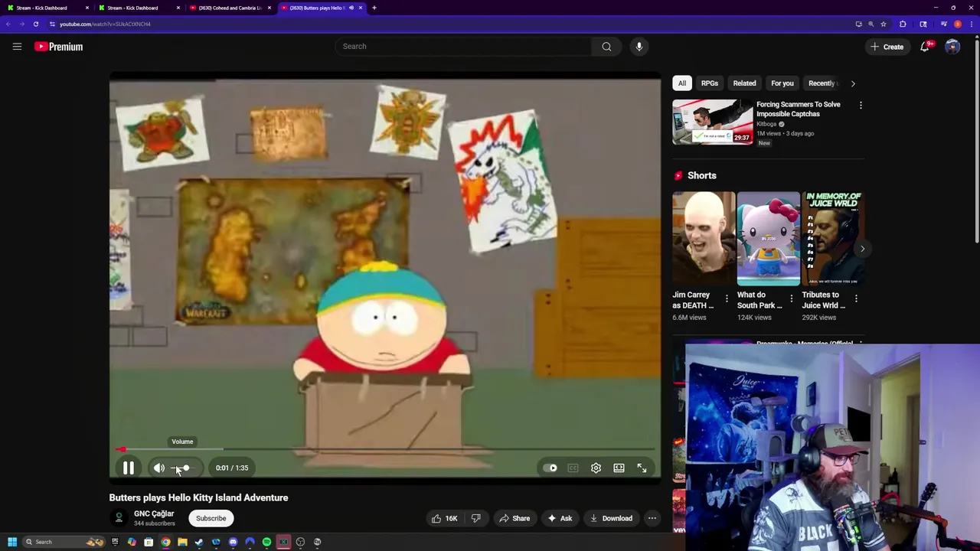Viewport: 980px width, 551px height.
Task: Adjust the player volume slider
Action: (184, 468)
